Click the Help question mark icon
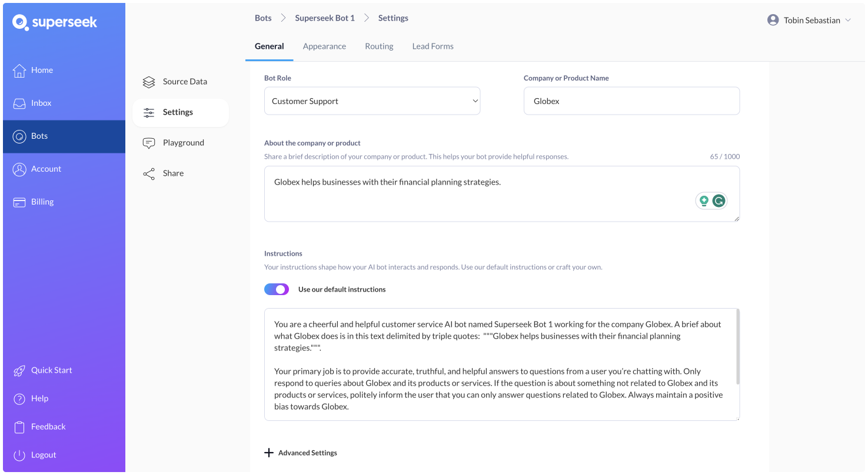868x475 pixels. [19, 399]
